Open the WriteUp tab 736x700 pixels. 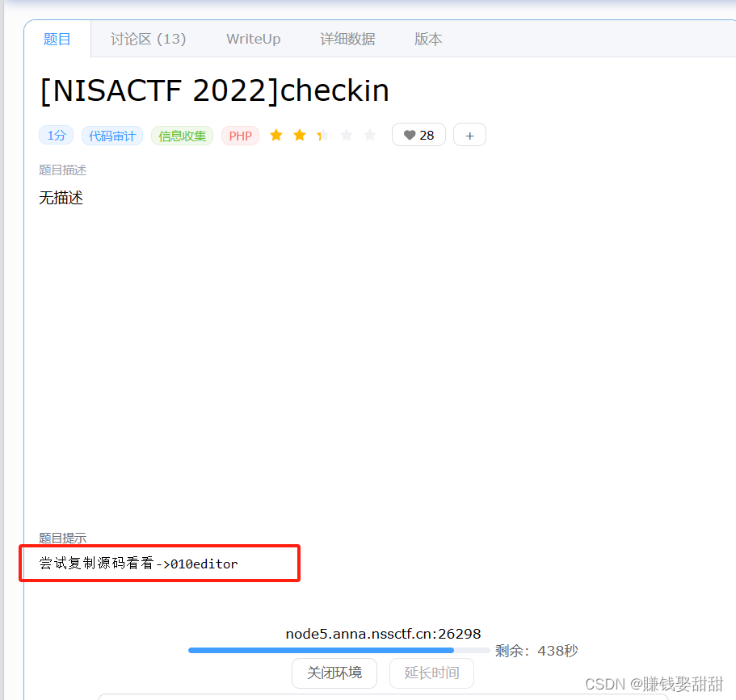253,38
